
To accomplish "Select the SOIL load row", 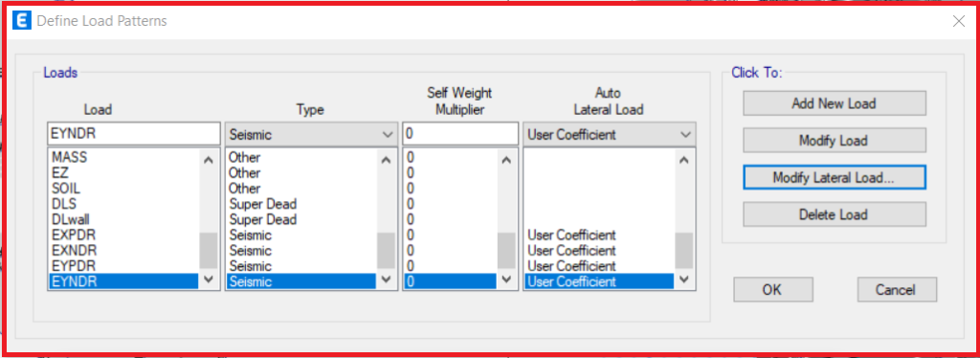I will (x=123, y=189).
